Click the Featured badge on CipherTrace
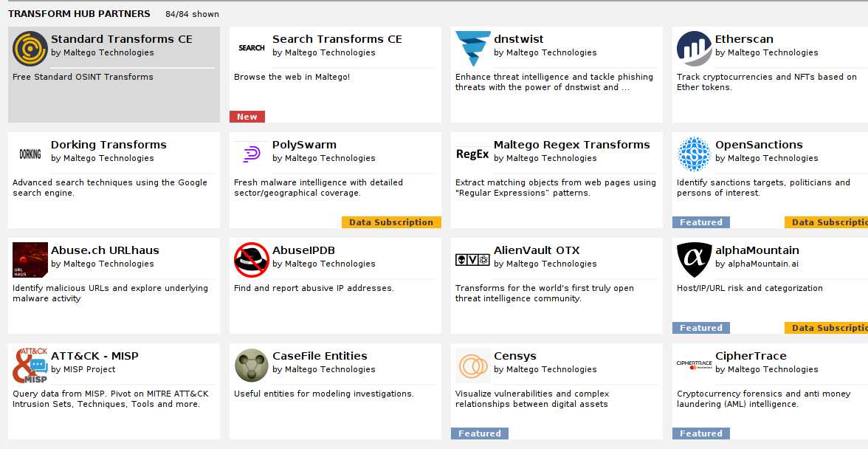Screen dimensions: 868x449 pyautogui.click(x=701, y=433)
